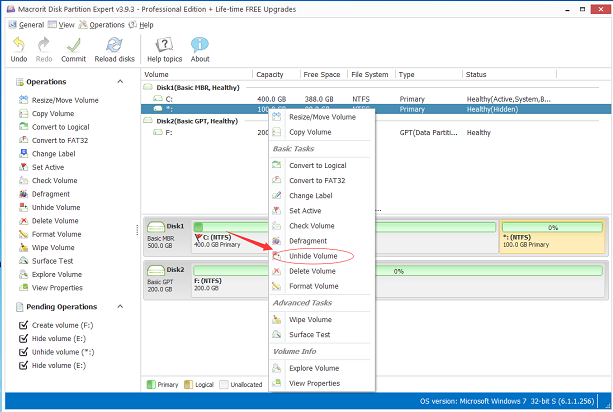Collapse the Operations panel chevron
Image resolution: width=613 pixels, height=412 pixels.
coord(120,81)
